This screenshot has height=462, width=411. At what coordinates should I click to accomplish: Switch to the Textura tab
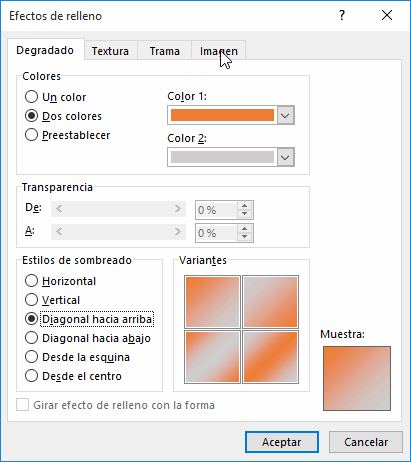(110, 51)
